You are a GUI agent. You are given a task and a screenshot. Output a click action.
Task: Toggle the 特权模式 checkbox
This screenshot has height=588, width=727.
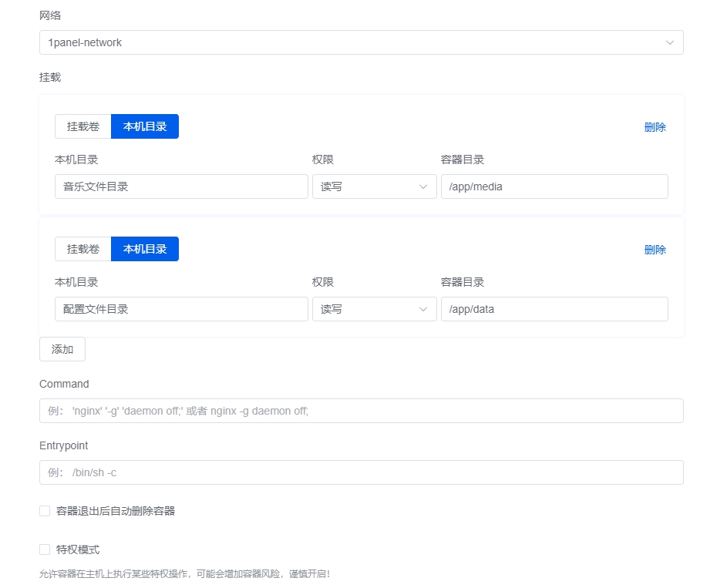45,549
